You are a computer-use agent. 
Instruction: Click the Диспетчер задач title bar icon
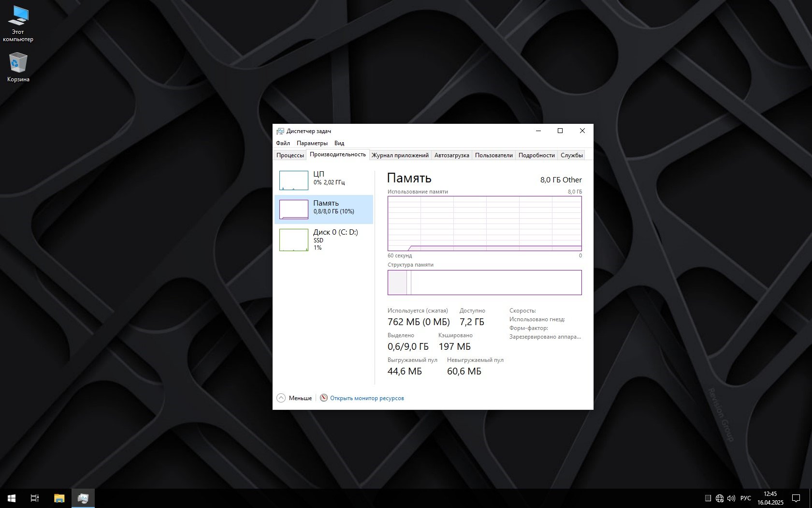(x=280, y=131)
